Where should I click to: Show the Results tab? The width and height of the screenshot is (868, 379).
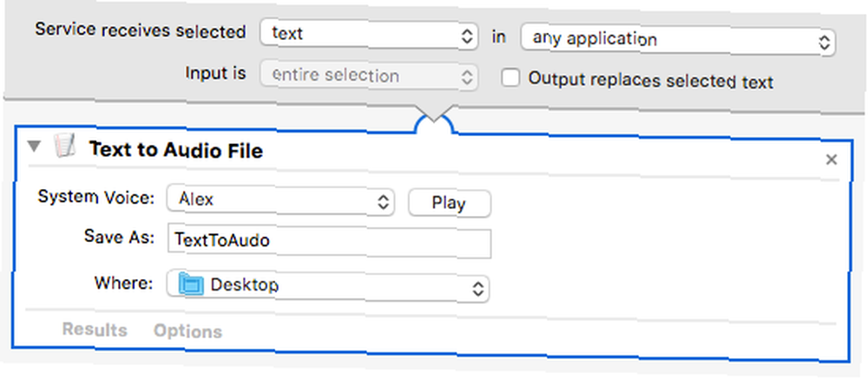[95, 330]
